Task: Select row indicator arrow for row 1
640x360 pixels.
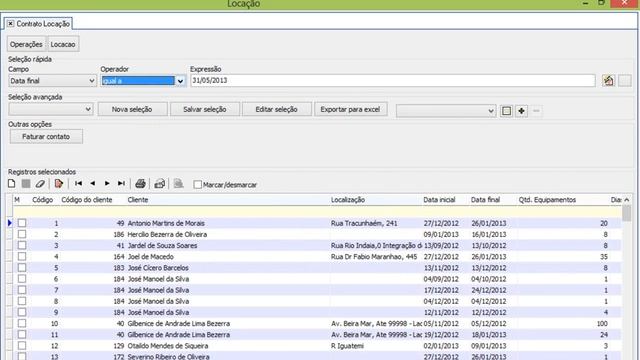Action: click(x=10, y=223)
